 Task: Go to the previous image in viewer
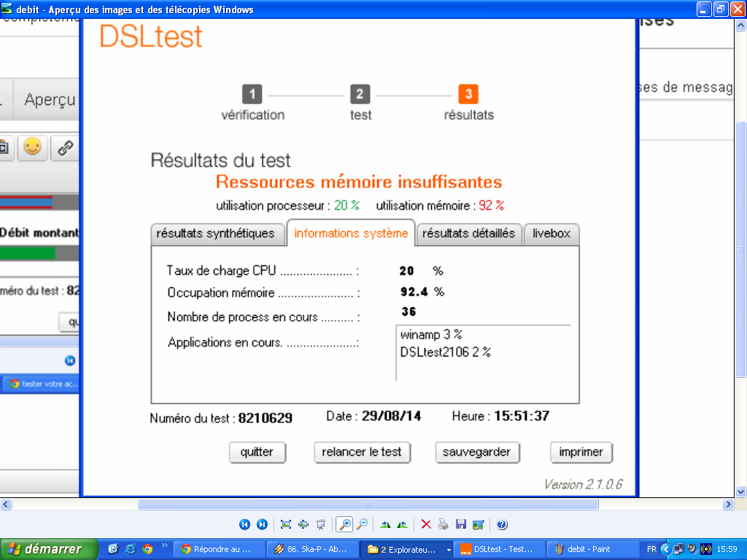pos(244,524)
